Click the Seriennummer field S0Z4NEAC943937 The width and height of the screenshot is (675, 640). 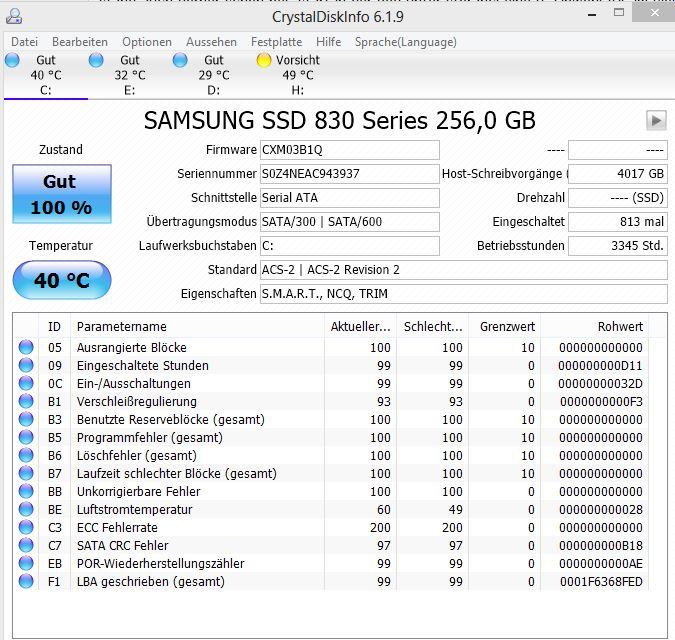[x=350, y=174]
